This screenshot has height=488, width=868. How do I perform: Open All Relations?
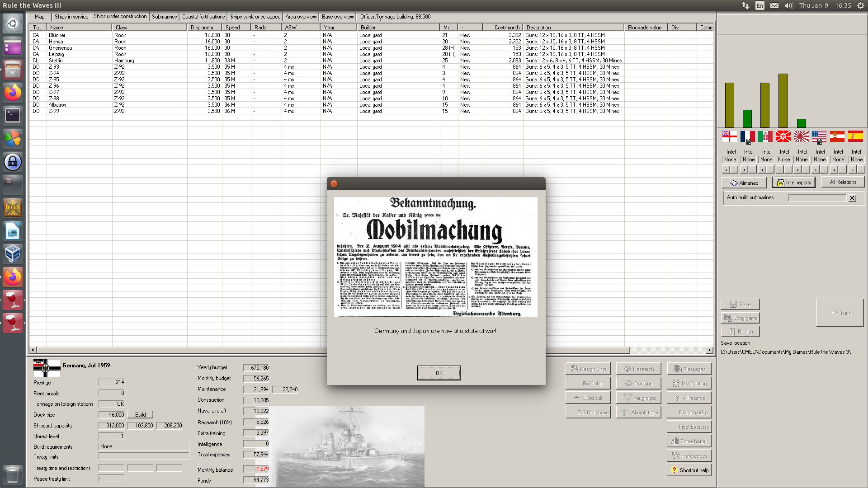843,182
